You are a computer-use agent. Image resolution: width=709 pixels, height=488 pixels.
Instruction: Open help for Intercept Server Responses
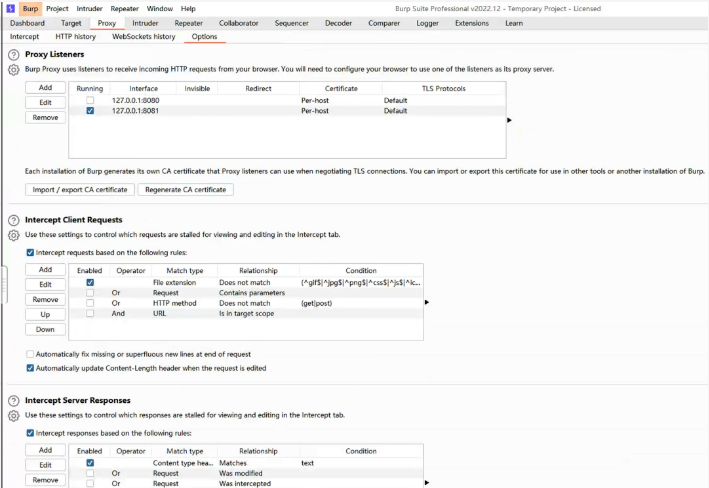pyautogui.click(x=14, y=401)
